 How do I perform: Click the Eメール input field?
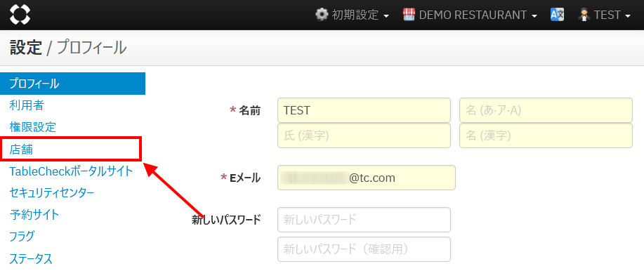click(x=367, y=178)
